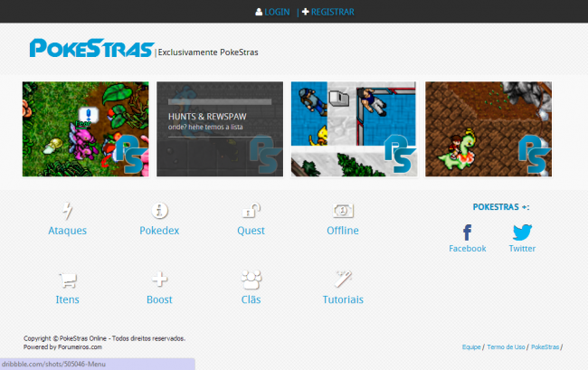Click the magic wand Tutoriais icon
Screen dimensions: 588x370
click(343, 279)
